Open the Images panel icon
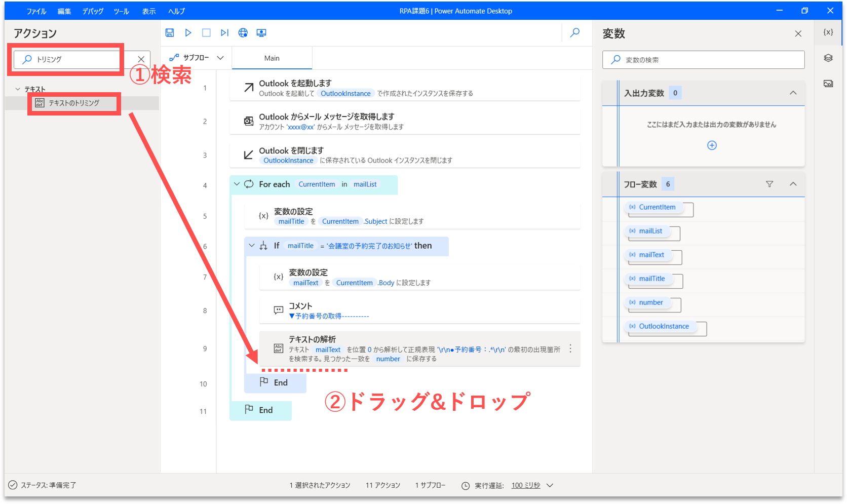Viewport: 847px width, 504px height. coord(828,84)
